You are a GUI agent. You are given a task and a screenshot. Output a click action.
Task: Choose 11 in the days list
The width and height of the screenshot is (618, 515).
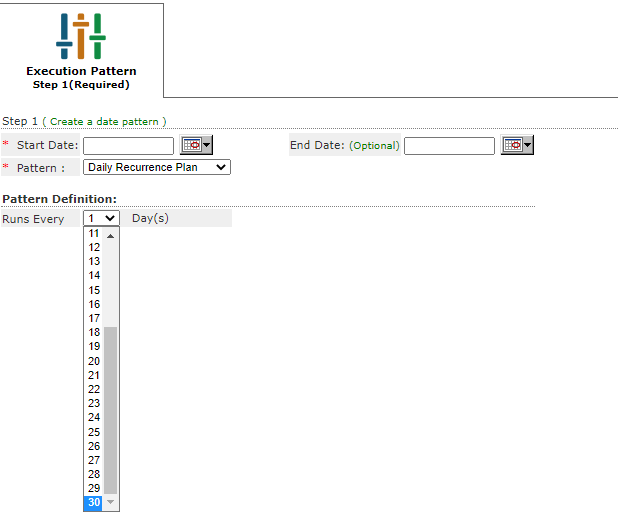(x=94, y=233)
